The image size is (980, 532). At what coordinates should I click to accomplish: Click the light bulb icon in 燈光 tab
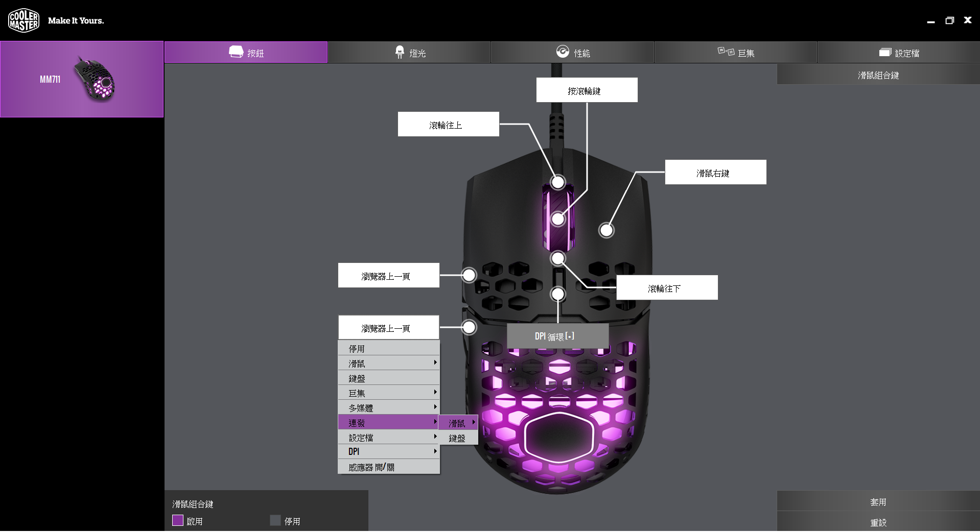click(x=400, y=52)
